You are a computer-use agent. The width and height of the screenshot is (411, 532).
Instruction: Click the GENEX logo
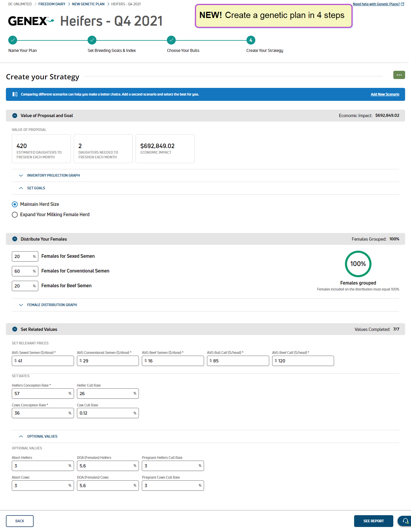pos(31,21)
